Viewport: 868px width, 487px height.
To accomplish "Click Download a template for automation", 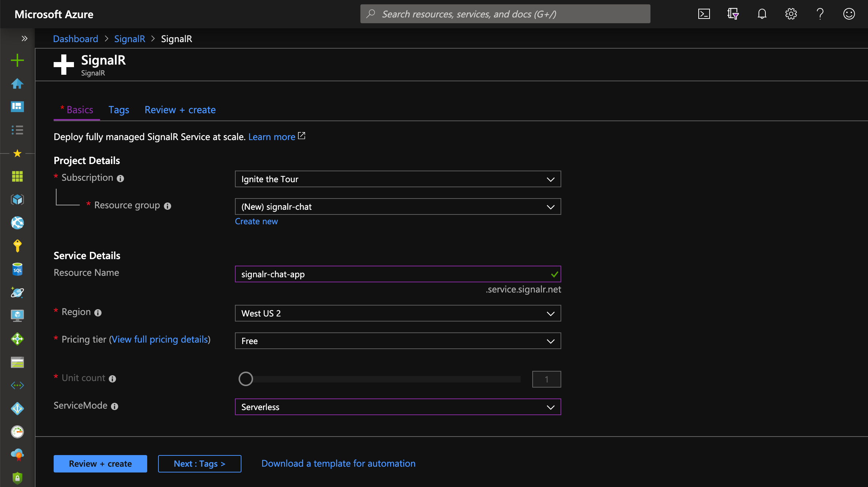I will 339,464.
